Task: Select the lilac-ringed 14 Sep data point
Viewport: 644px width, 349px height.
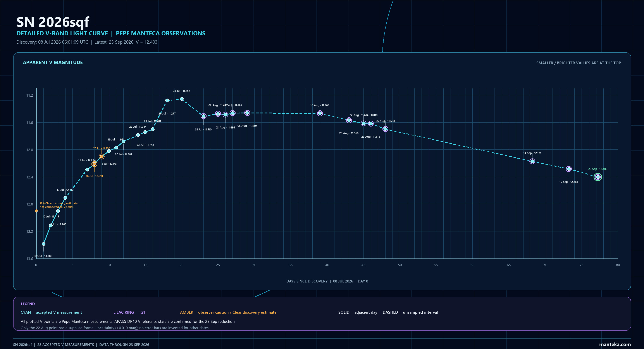Action: 532,161
